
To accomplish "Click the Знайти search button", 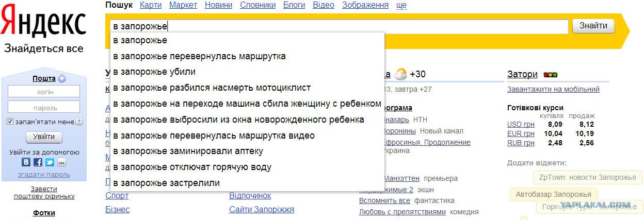I will pos(593,26).
